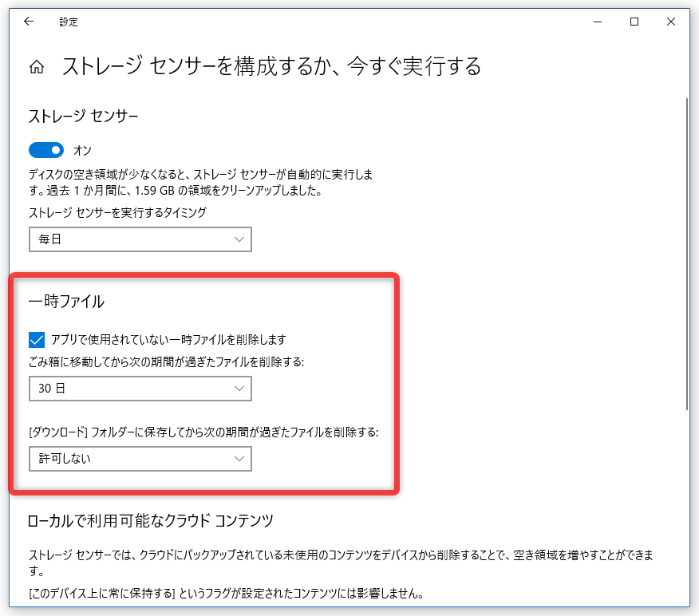Maximize the 設定 window
The height and width of the screenshot is (616, 699).
[x=634, y=22]
